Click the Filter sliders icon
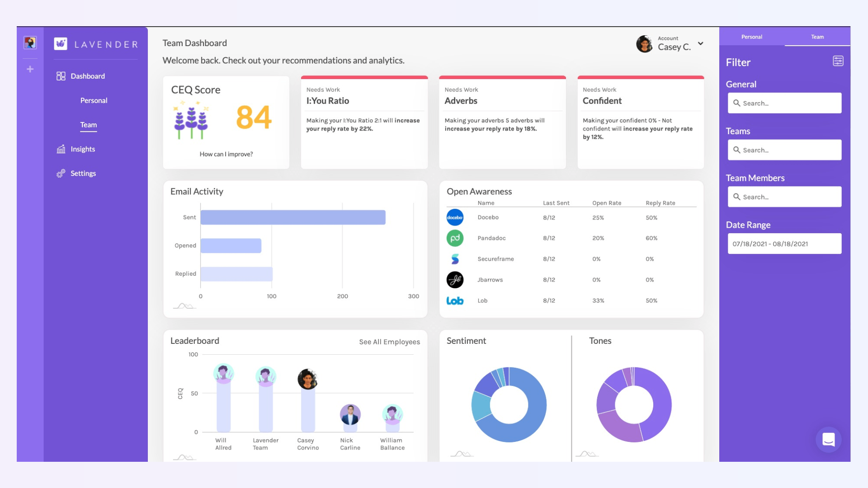The width and height of the screenshot is (868, 488). (x=838, y=61)
